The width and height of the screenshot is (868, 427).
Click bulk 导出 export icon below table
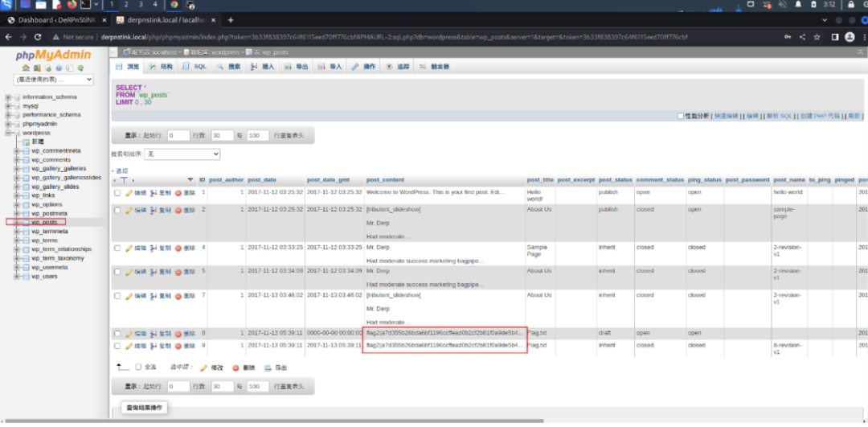click(268, 367)
